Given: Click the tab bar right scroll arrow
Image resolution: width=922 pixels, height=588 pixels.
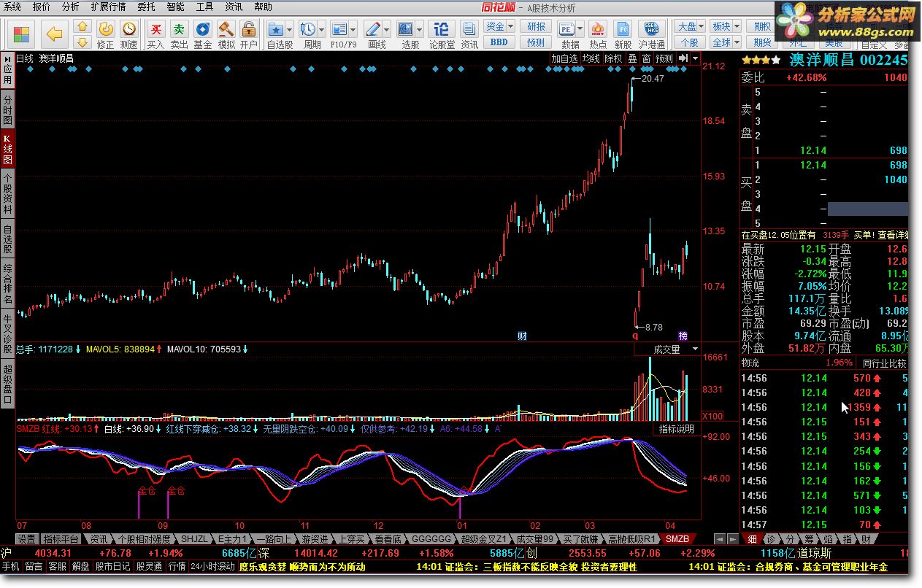Looking at the screenshot, I should 731,539.
